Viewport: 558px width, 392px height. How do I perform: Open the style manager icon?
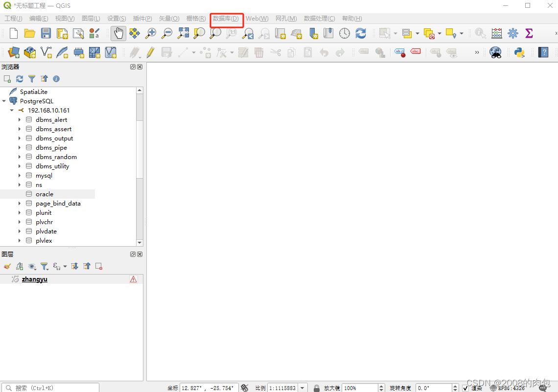tap(94, 33)
